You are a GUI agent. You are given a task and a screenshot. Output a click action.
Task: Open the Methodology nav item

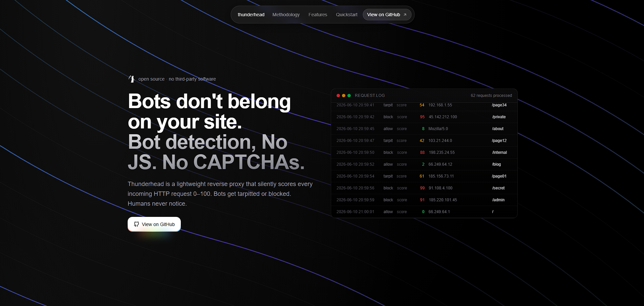coord(286,15)
